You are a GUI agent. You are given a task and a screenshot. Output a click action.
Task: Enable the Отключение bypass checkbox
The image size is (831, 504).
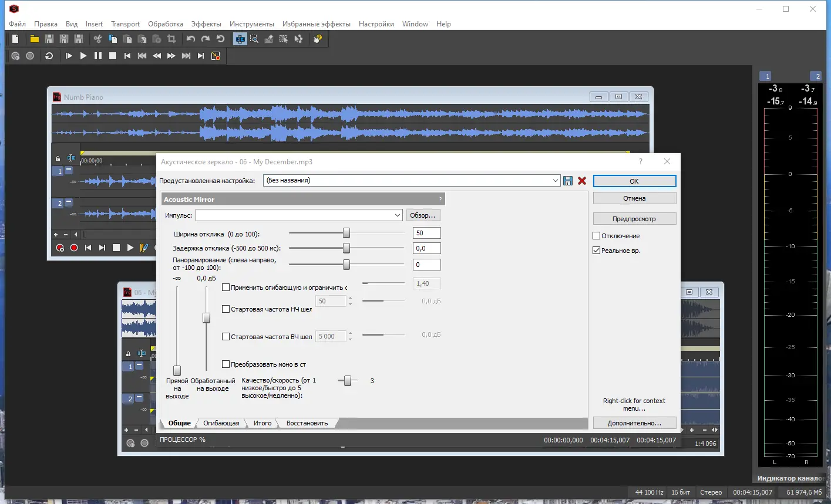coord(597,236)
